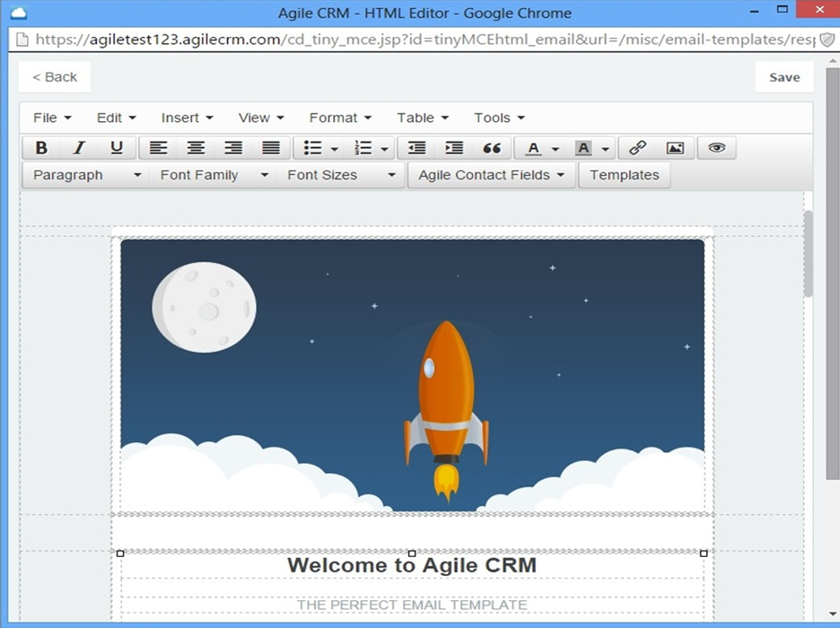840x628 pixels.
Task: Apply underline formatting
Action: tap(117, 148)
